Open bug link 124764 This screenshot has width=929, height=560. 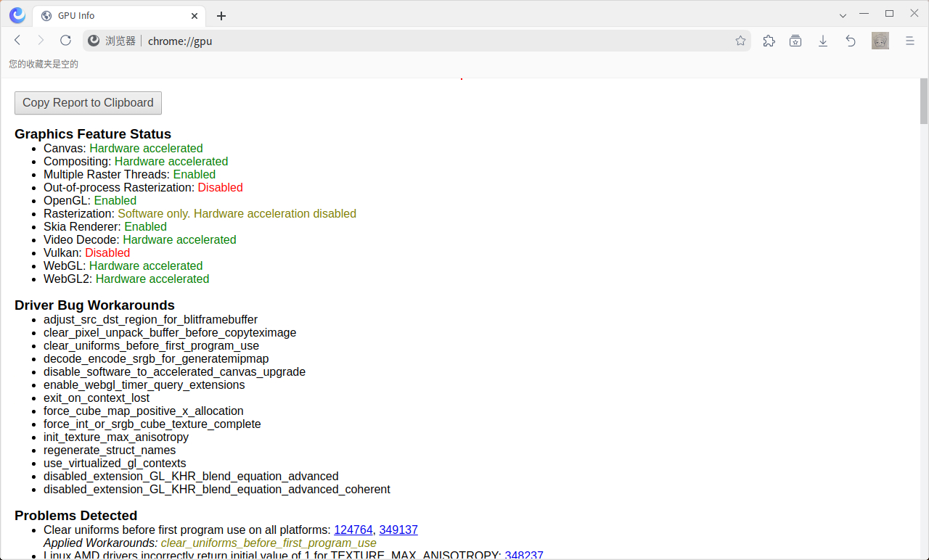click(x=353, y=530)
